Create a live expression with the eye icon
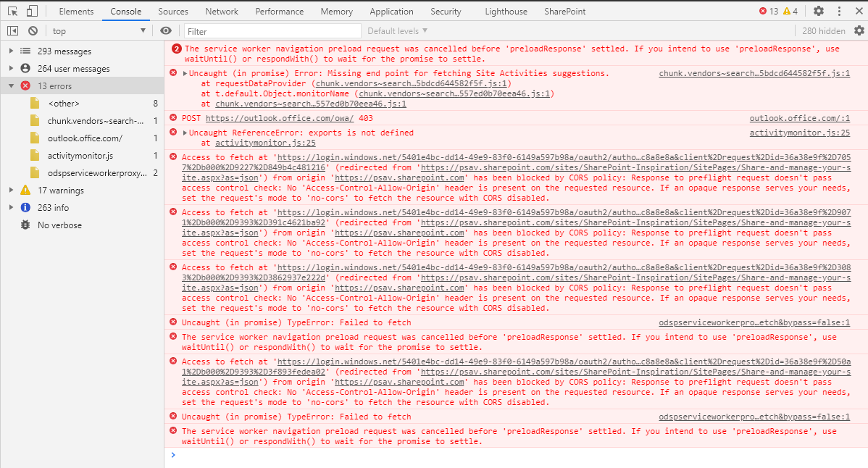 (x=166, y=30)
